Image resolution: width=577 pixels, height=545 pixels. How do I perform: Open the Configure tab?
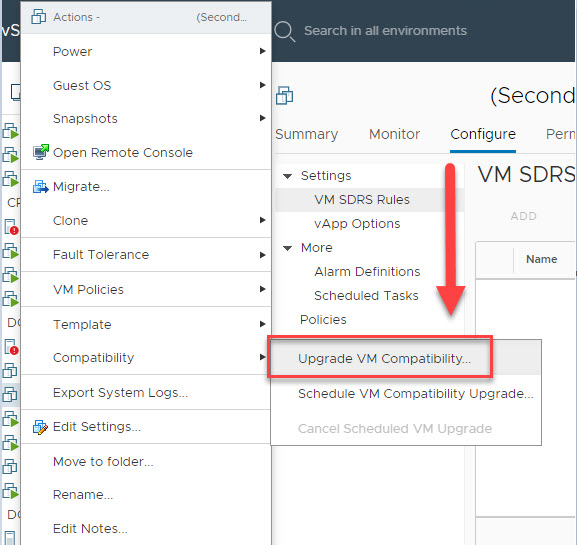click(483, 134)
